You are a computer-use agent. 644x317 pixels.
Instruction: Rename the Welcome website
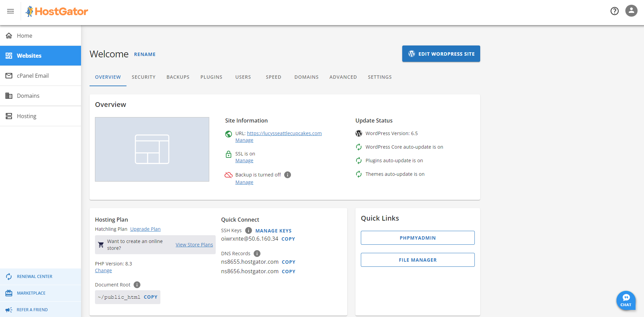tap(145, 54)
